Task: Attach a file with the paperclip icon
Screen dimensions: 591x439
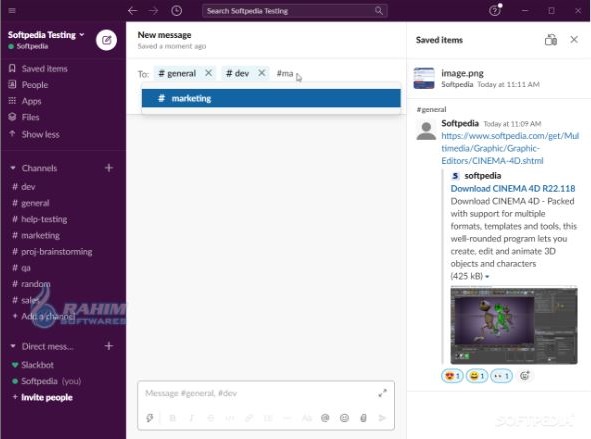Action: point(363,418)
